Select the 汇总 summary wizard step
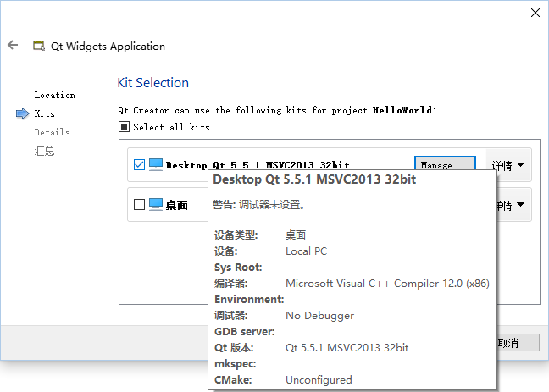549x392 pixels. tap(44, 151)
